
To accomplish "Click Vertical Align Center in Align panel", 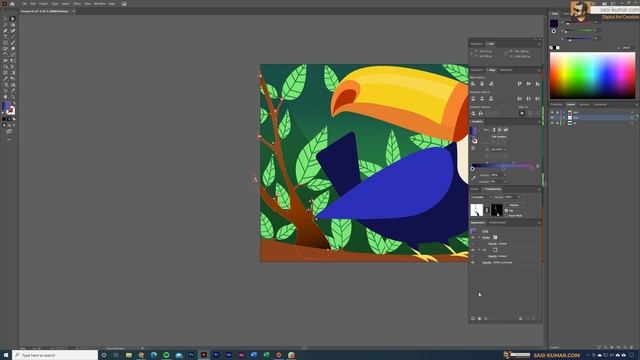I will point(529,84).
